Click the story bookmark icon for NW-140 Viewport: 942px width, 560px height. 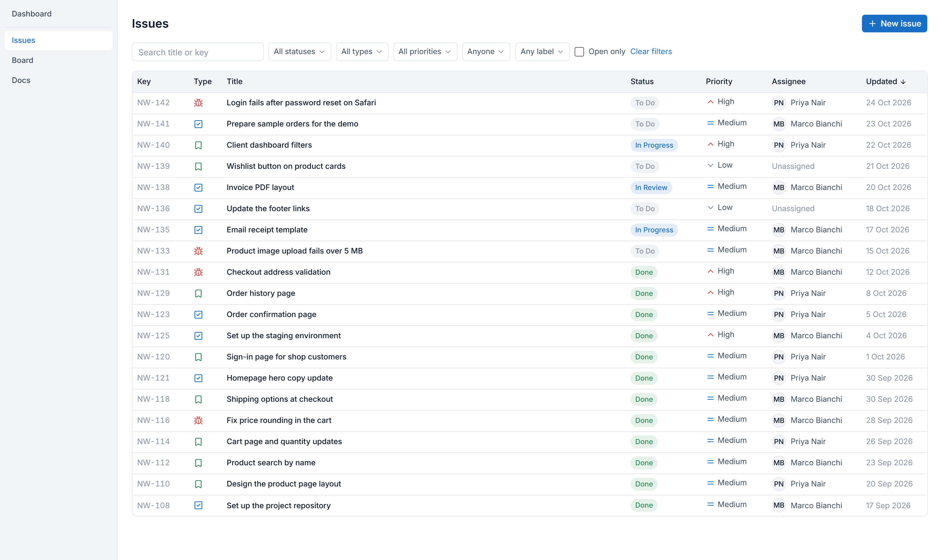click(x=198, y=145)
